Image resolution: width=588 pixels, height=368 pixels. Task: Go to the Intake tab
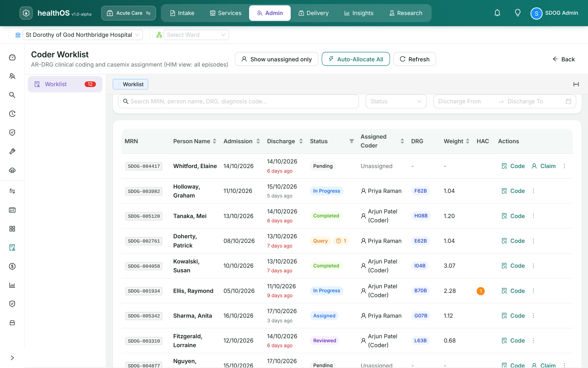click(x=182, y=13)
